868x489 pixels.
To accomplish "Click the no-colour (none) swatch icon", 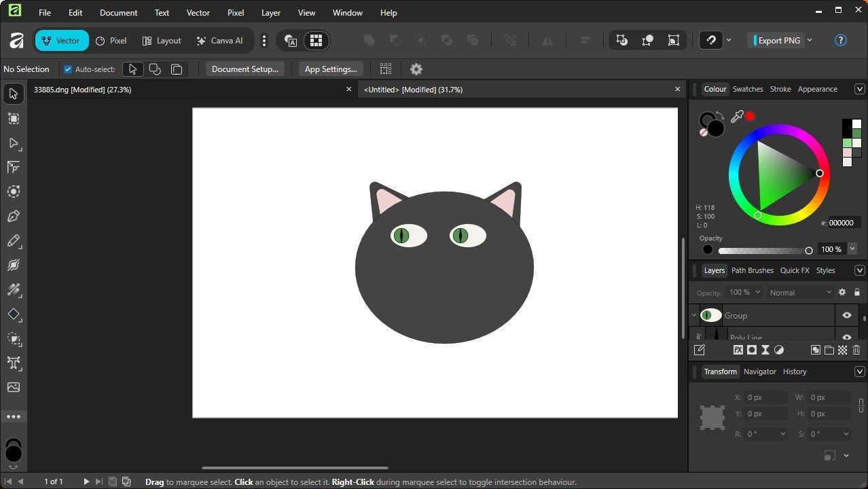I will point(704,132).
